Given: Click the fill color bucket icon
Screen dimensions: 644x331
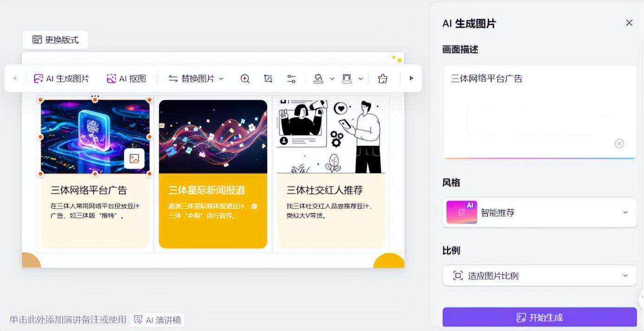Looking at the screenshot, I should (x=318, y=79).
